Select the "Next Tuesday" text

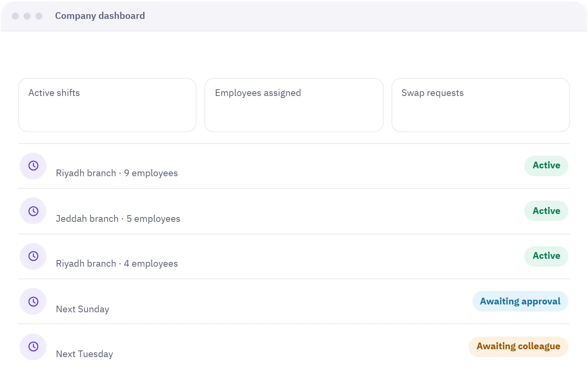[85, 354]
